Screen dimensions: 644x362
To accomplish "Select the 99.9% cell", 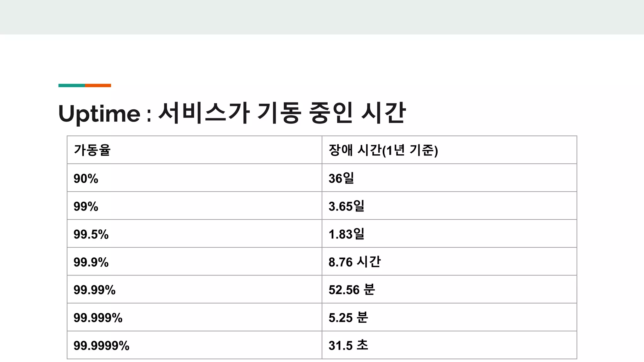I will tap(194, 261).
